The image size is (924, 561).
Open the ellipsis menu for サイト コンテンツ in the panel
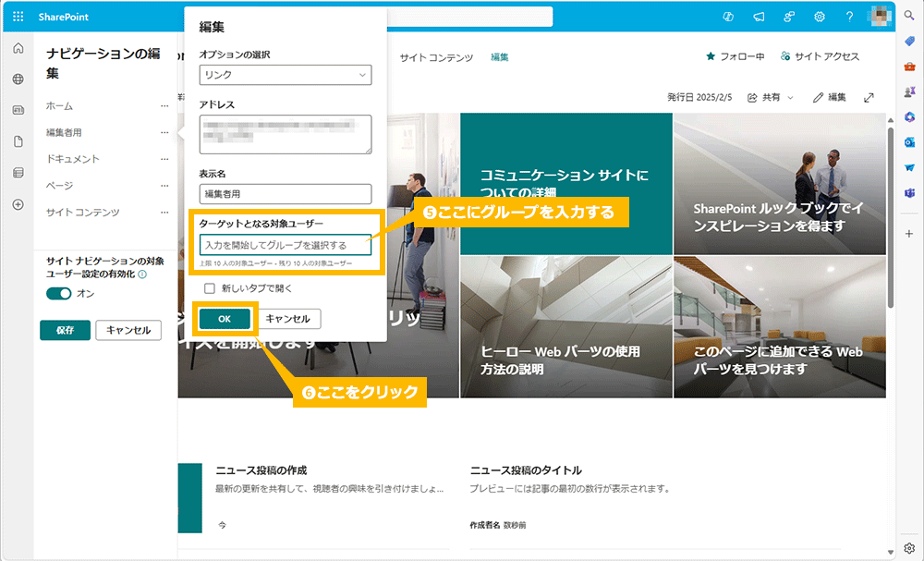coord(164,213)
